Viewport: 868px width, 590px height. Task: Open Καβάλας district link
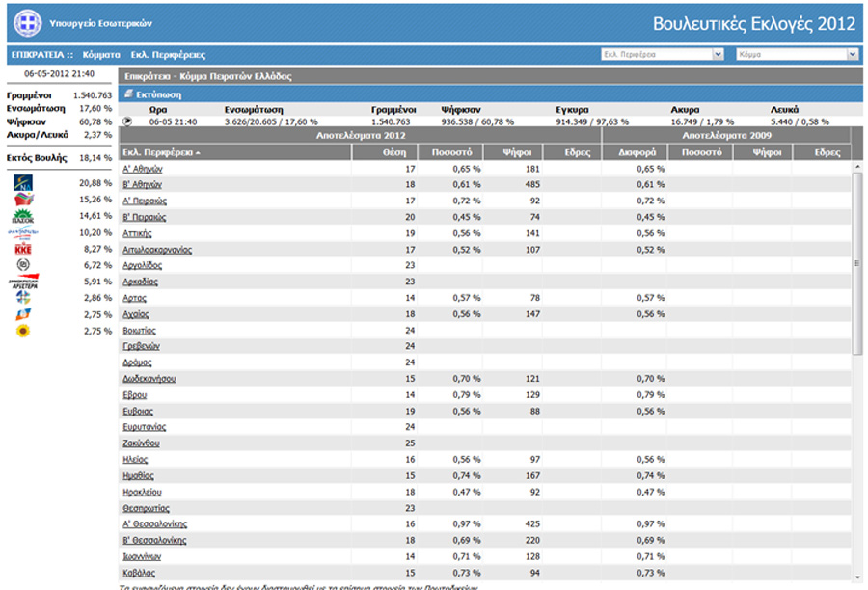pyautogui.click(x=138, y=573)
